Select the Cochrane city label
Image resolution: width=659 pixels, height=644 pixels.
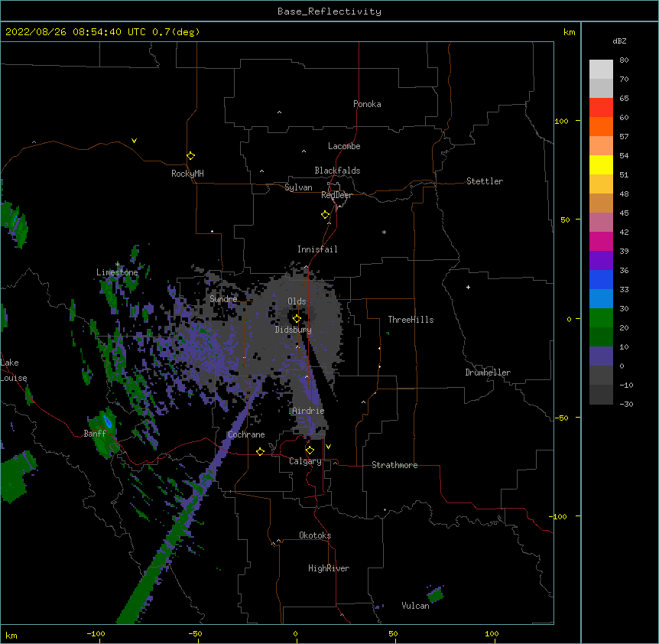click(246, 434)
